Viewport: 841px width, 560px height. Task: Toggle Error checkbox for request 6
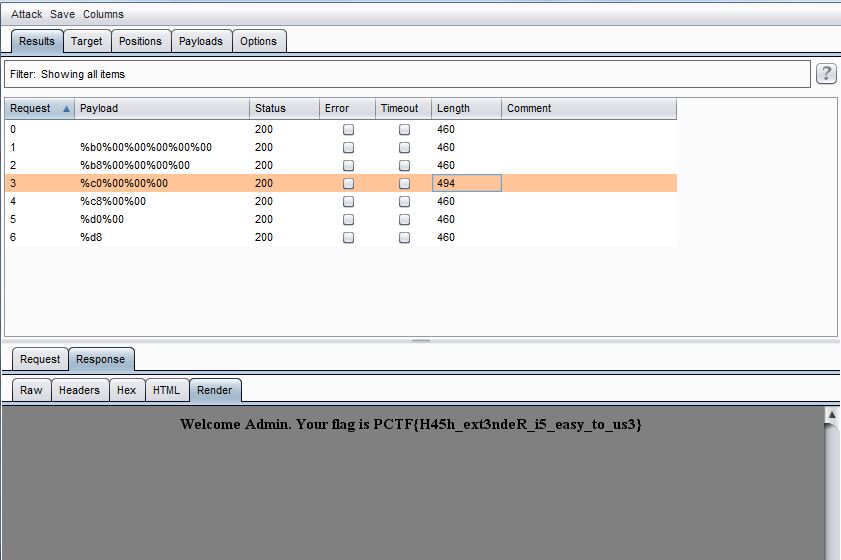click(348, 237)
